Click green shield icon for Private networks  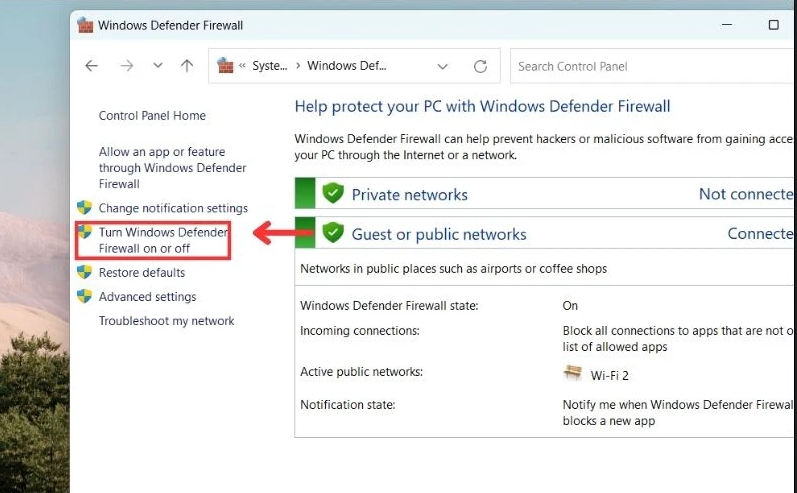click(333, 193)
